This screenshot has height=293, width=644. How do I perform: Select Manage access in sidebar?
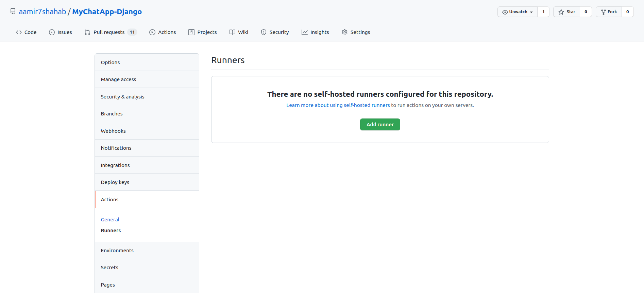click(x=147, y=79)
